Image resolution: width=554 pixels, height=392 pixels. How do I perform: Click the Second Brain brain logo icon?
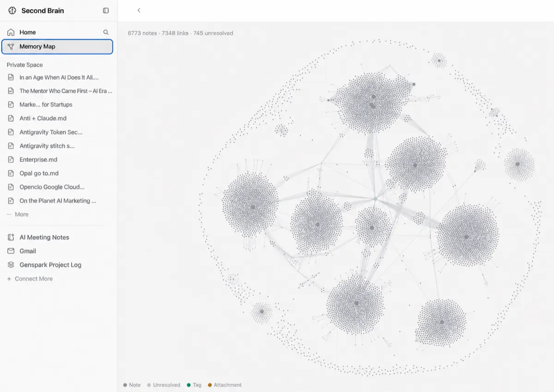(12, 11)
